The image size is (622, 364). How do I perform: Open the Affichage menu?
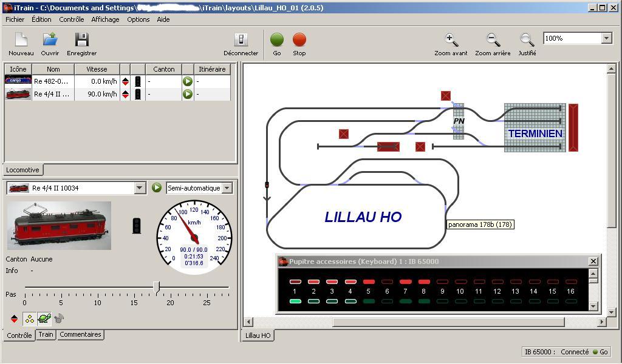(105, 19)
